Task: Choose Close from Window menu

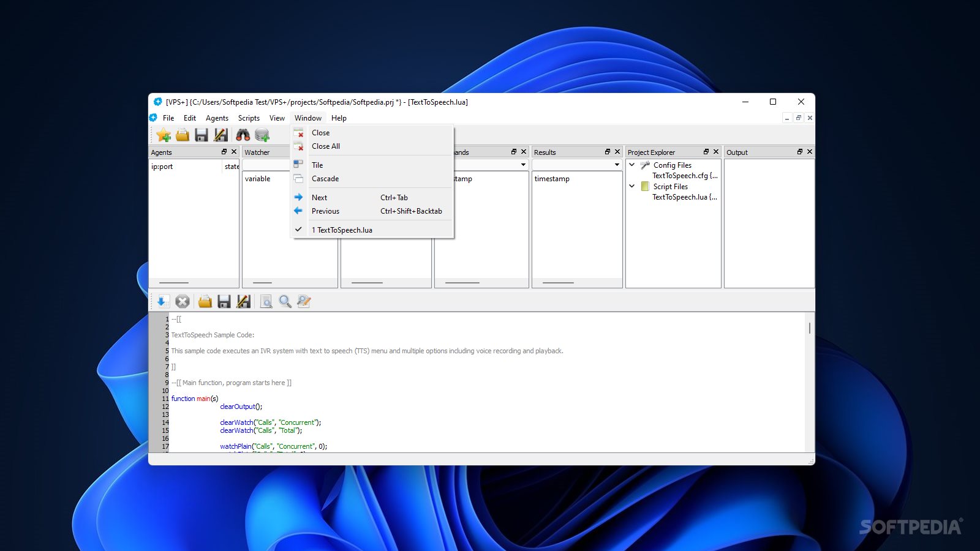Action: 372,133
